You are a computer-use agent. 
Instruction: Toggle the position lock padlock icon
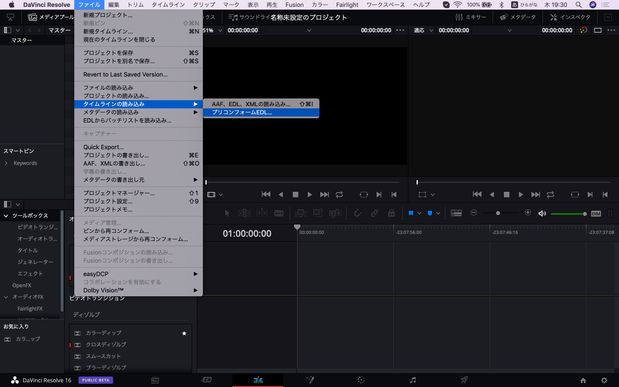pos(391,213)
